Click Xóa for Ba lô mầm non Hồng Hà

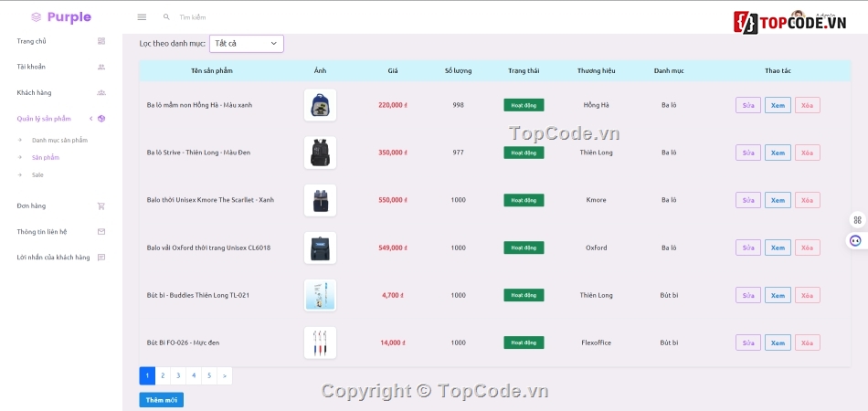[x=807, y=105]
